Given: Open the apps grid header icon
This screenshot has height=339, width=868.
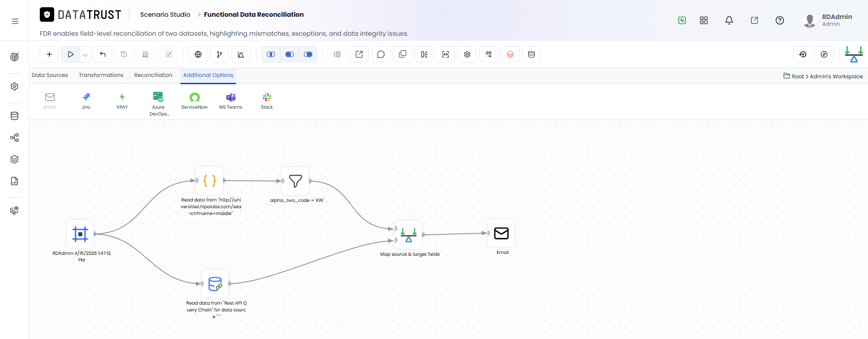Looking at the screenshot, I should (704, 20).
